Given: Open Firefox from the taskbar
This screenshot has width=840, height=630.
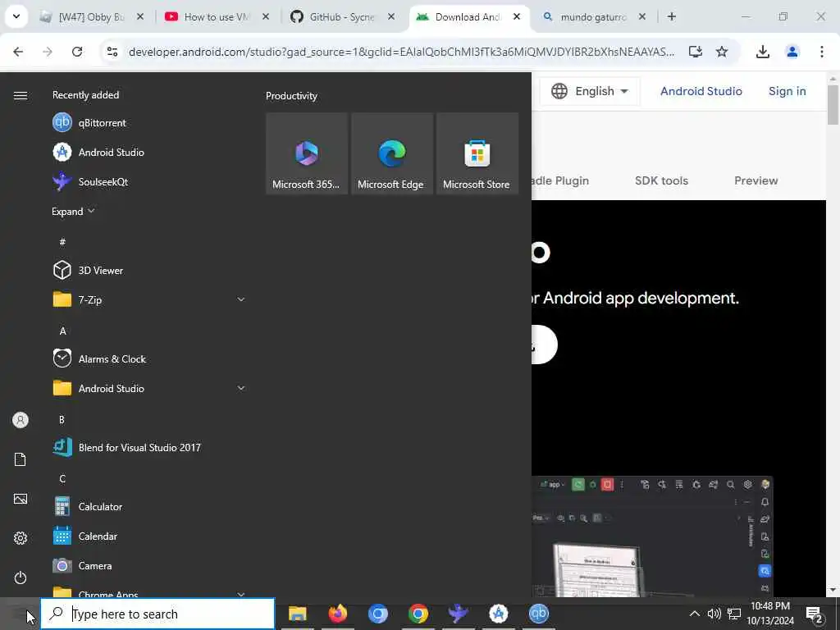Looking at the screenshot, I should 337,614.
